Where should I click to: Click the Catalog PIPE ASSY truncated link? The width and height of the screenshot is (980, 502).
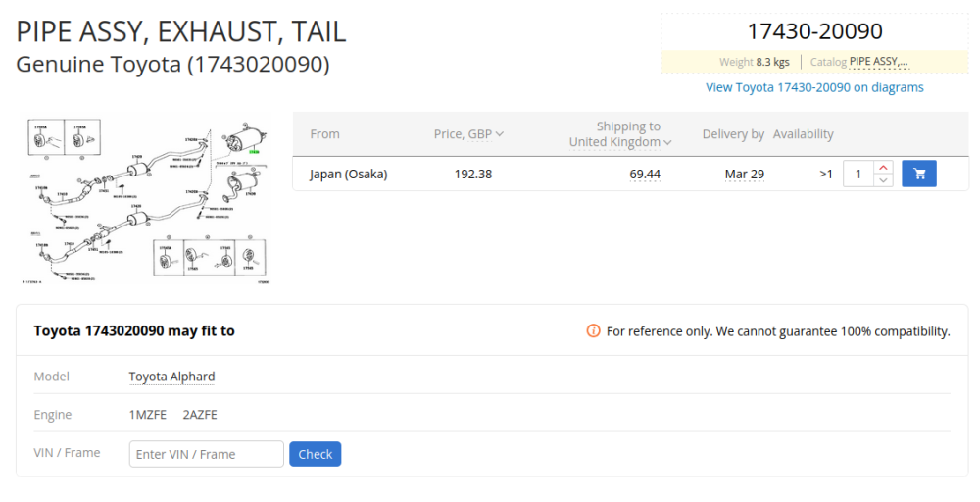click(x=878, y=62)
